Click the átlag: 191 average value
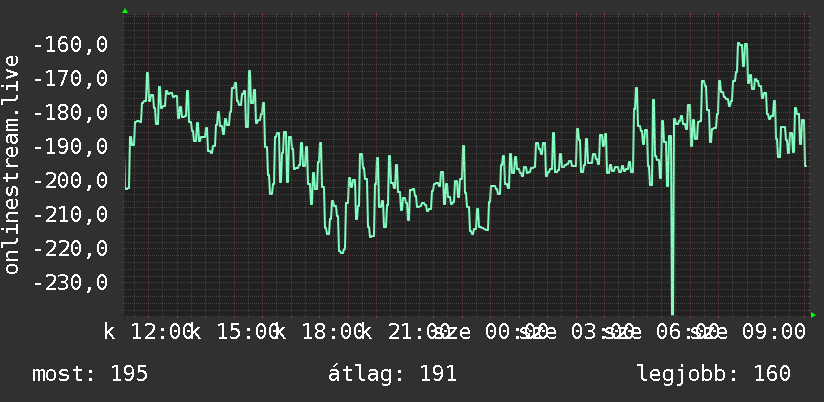The height and width of the screenshot is (402, 824). 392,374
